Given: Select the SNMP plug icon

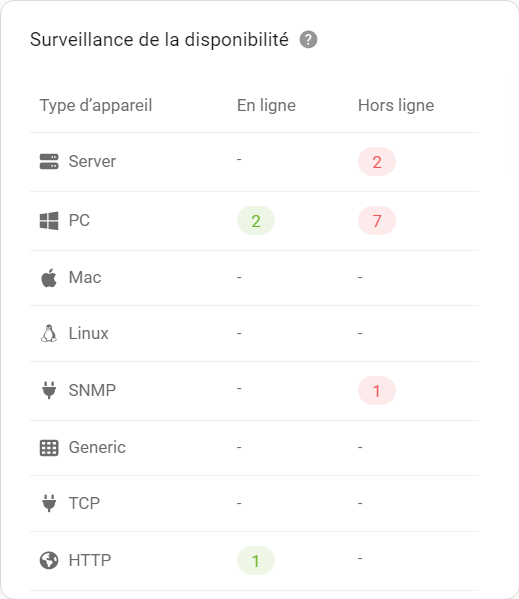Looking at the screenshot, I should (49, 390).
